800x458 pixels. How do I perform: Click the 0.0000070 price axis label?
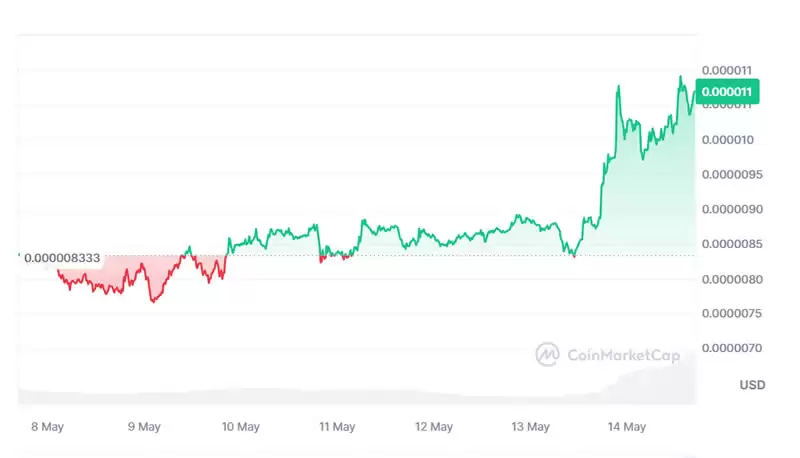click(x=733, y=348)
